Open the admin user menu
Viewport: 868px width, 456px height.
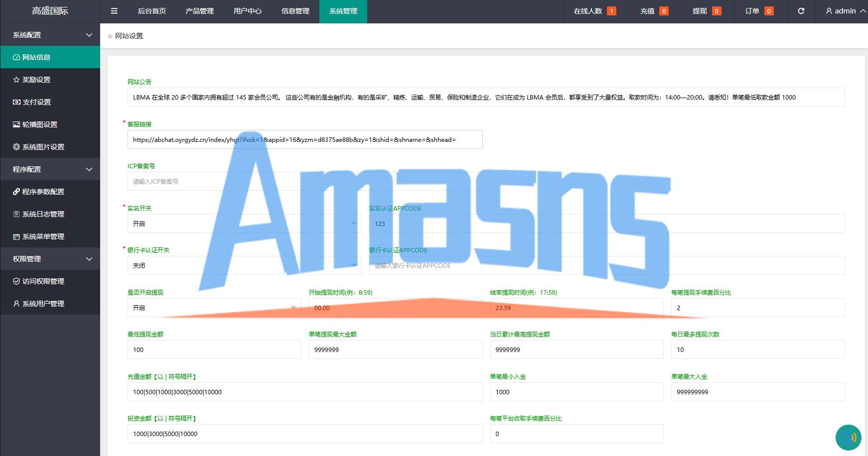(846, 11)
